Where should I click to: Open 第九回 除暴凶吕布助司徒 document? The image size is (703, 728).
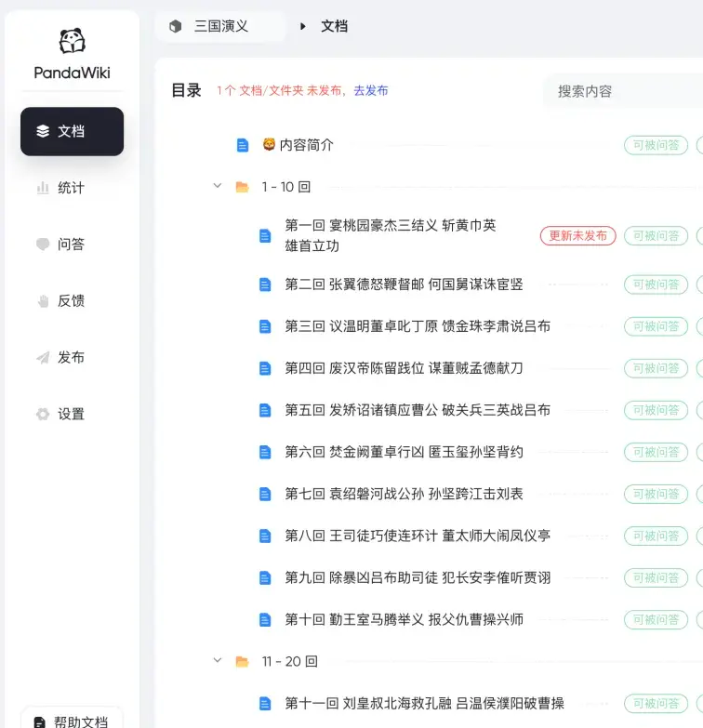(x=418, y=577)
